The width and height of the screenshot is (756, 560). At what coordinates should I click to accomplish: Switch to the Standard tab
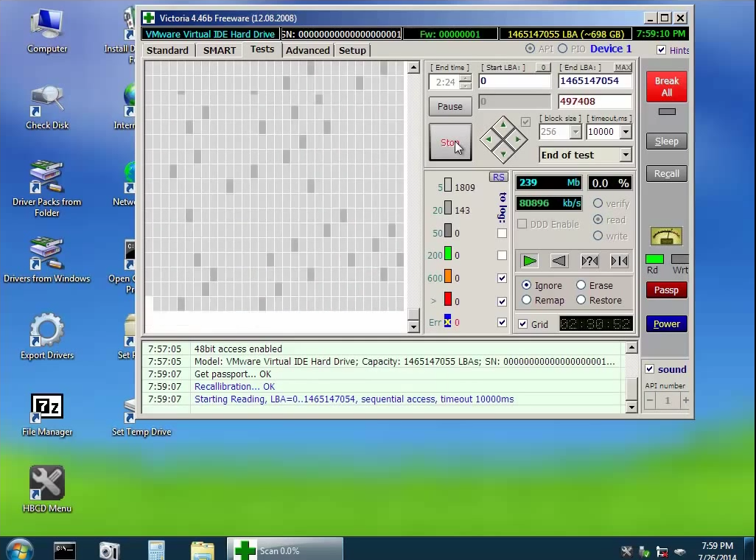pos(167,50)
